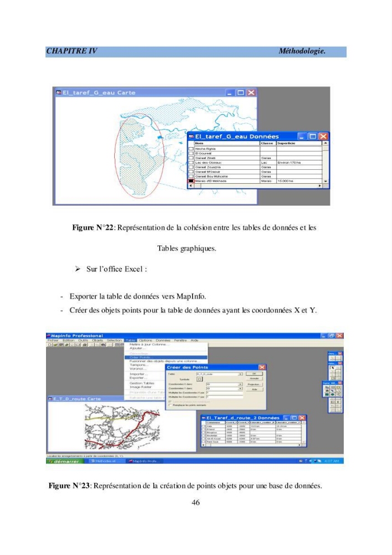This screenshot has height=555, width=392.
Task: Open the Outils menu
Action: (83, 340)
